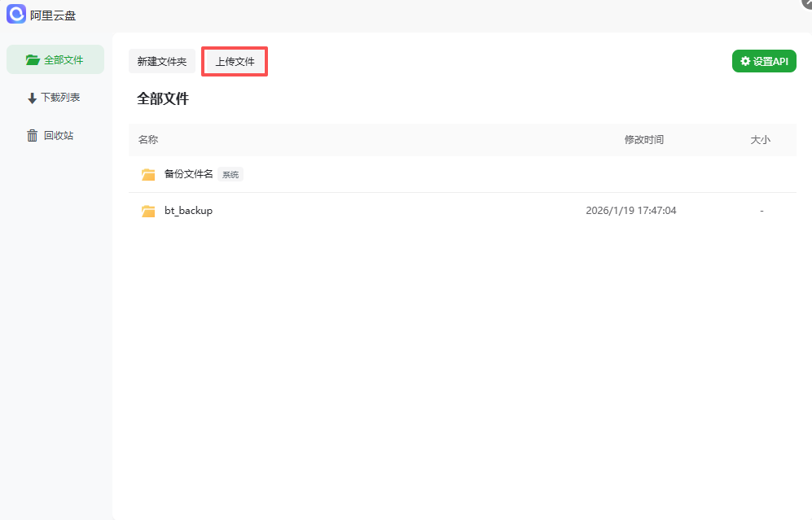Image resolution: width=812 pixels, height=520 pixels.
Task: Click the Aliyun Drive logo icon
Action: coord(16,14)
